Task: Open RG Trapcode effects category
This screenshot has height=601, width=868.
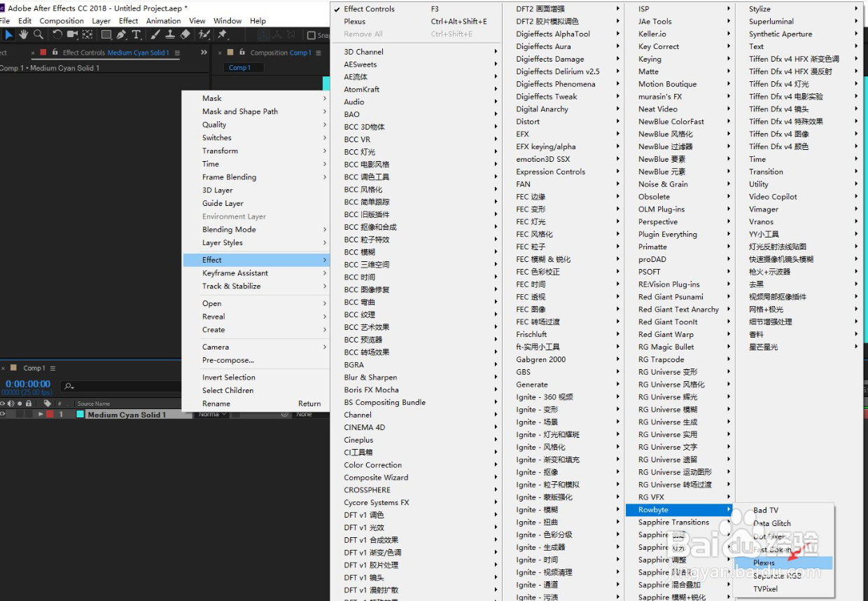Action: (679, 359)
